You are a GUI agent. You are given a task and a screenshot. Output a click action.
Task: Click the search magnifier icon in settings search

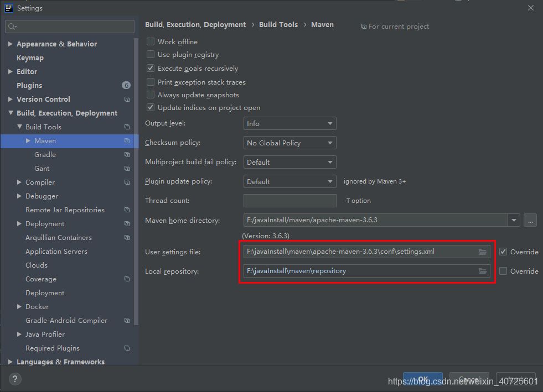click(x=12, y=27)
